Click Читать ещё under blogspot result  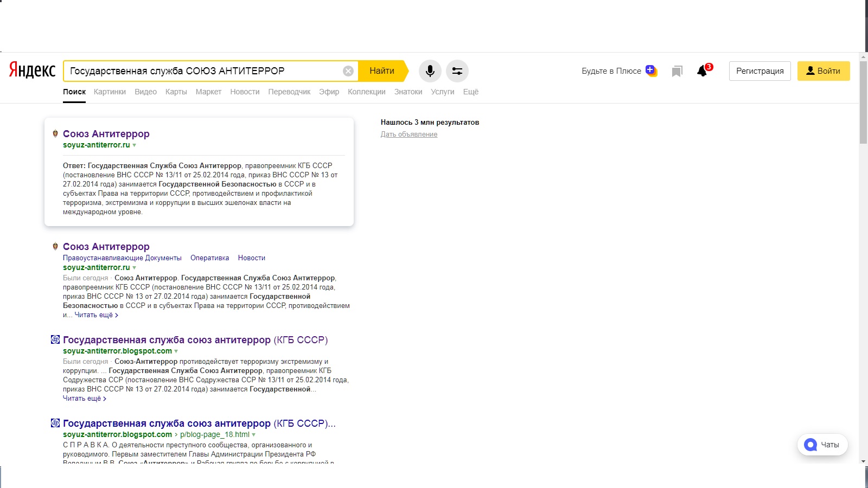pyautogui.click(x=85, y=399)
